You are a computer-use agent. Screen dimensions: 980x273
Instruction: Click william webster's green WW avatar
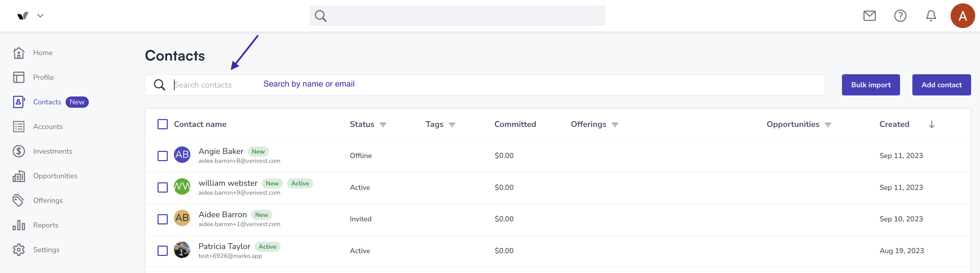coord(182,186)
